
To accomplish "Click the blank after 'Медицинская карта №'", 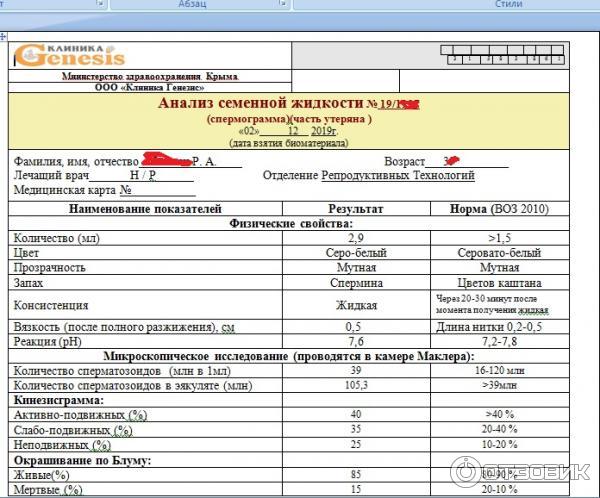I will pos(165,189).
